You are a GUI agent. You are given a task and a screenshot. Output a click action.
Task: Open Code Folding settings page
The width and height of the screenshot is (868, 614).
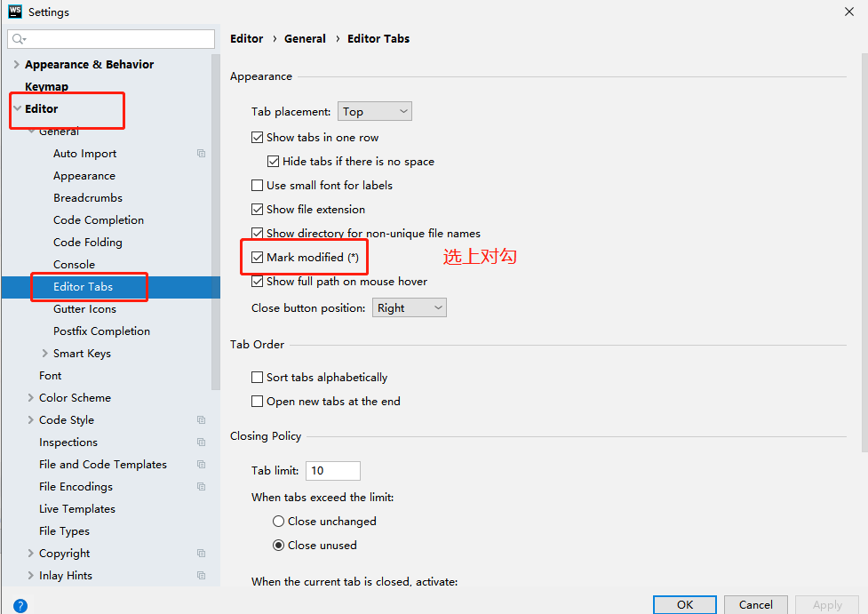(87, 242)
